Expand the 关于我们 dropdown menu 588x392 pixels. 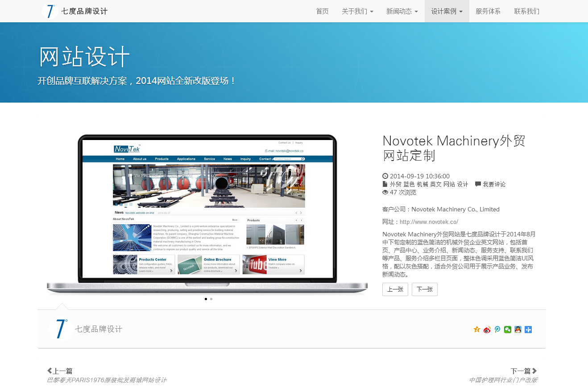357,11
